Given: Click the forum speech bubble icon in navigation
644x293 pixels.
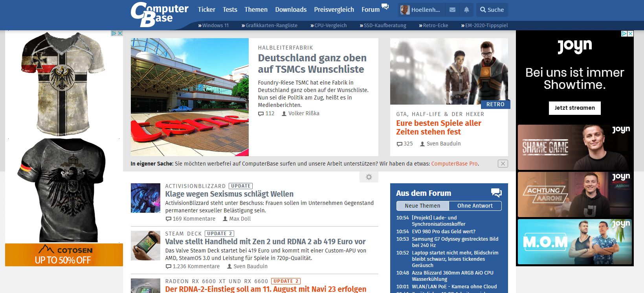Looking at the screenshot, I should point(385,7).
